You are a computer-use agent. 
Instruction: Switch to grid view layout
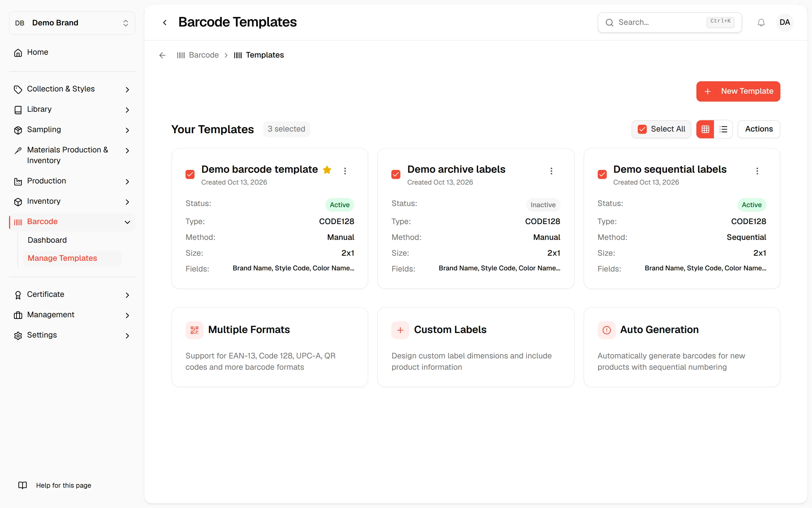705,129
